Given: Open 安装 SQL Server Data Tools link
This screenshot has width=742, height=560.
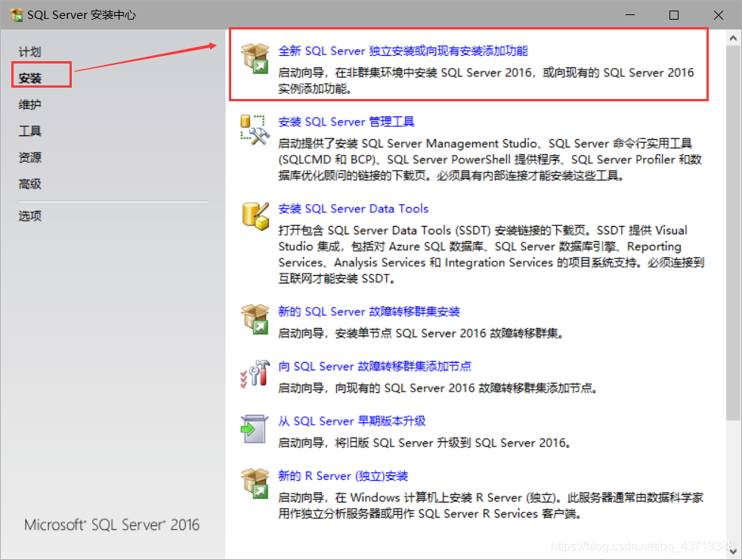Looking at the screenshot, I should click(x=353, y=209).
